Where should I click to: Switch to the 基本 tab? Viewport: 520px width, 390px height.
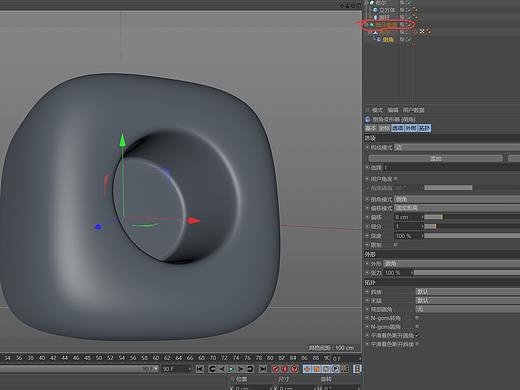pyautogui.click(x=371, y=128)
